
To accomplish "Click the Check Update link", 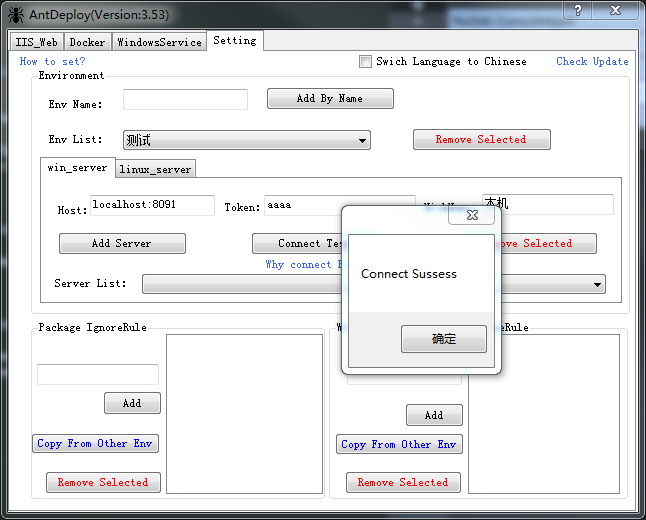I will (592, 61).
